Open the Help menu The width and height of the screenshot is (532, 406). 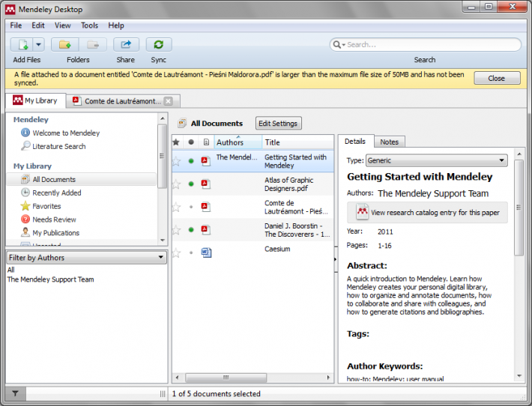pyautogui.click(x=116, y=25)
